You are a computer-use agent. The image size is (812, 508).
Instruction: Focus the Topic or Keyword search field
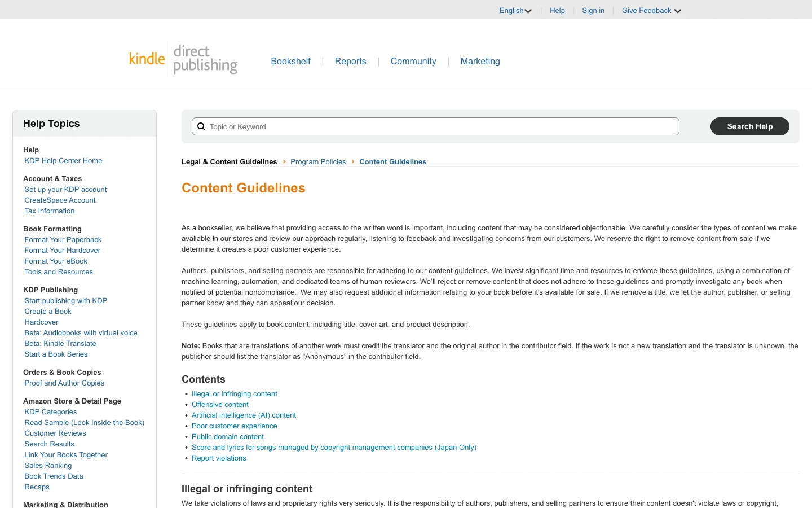(x=435, y=126)
